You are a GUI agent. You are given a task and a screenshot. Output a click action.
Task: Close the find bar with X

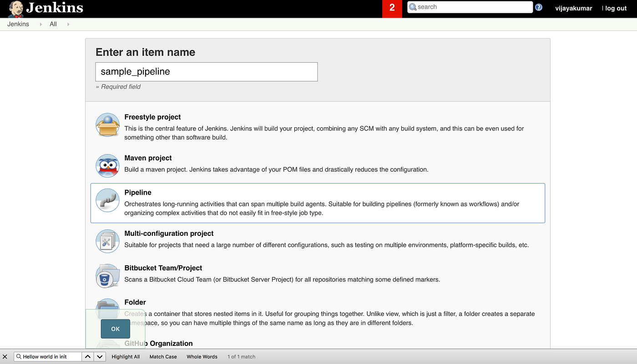point(5,357)
